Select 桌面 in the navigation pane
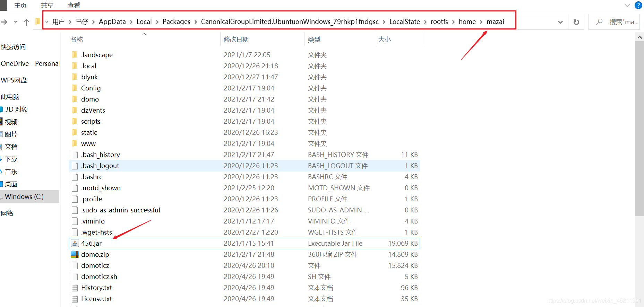 click(11, 184)
